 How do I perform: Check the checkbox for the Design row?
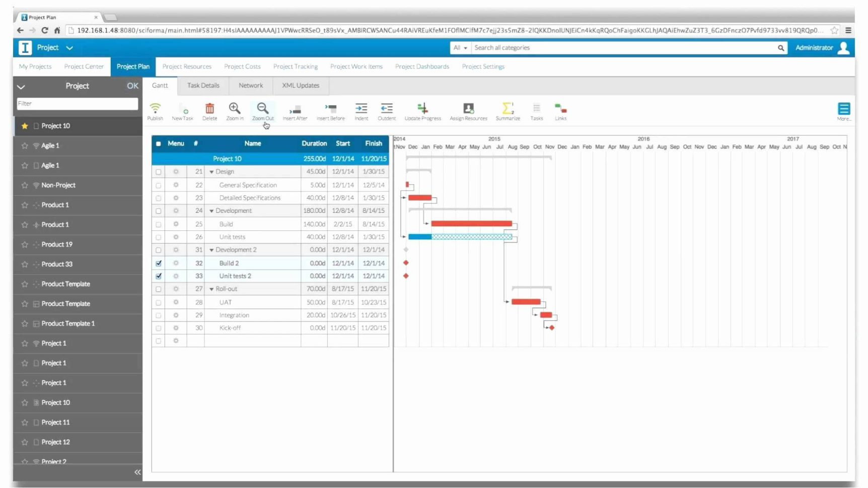click(x=159, y=172)
